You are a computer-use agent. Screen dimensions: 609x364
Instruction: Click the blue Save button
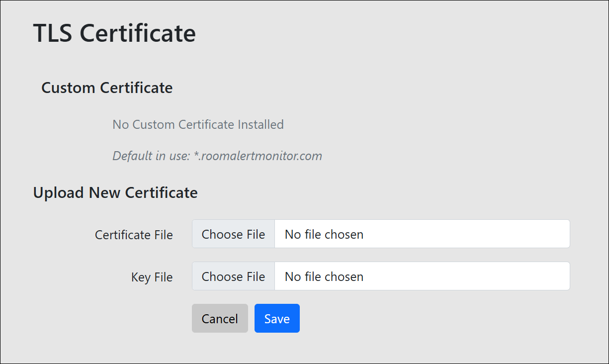click(x=277, y=318)
